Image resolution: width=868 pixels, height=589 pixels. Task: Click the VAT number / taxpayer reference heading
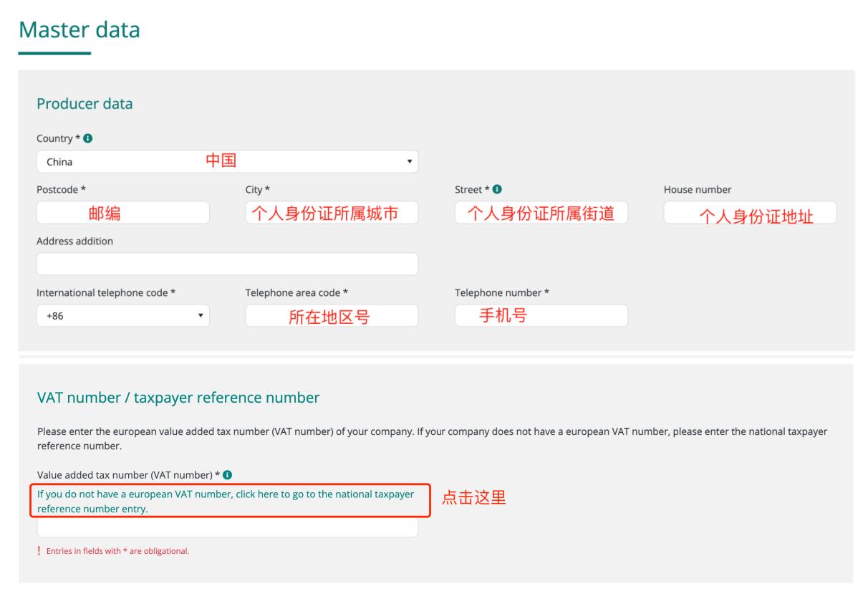click(x=178, y=398)
